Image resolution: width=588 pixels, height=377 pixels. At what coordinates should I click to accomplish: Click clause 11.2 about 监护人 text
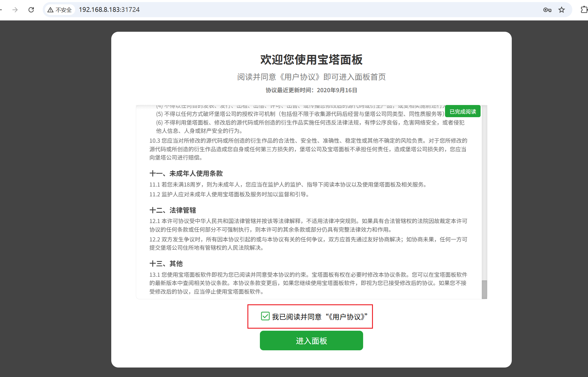pos(229,195)
